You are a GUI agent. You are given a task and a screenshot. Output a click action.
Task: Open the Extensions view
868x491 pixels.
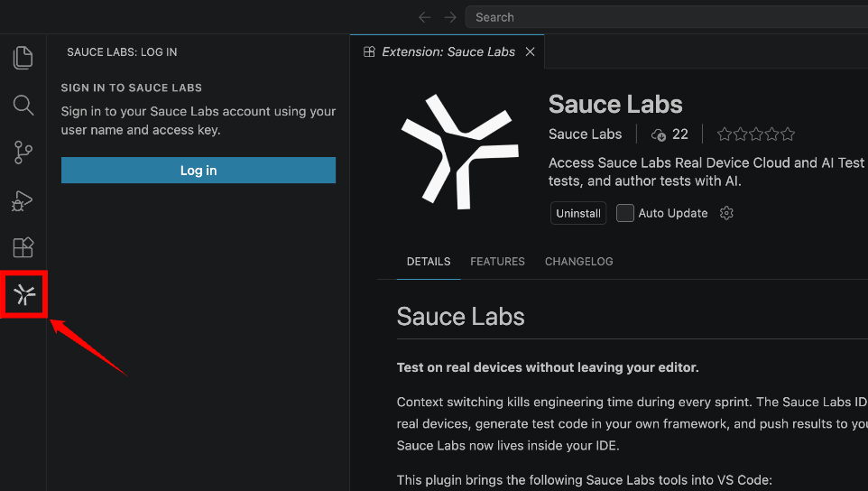click(23, 247)
